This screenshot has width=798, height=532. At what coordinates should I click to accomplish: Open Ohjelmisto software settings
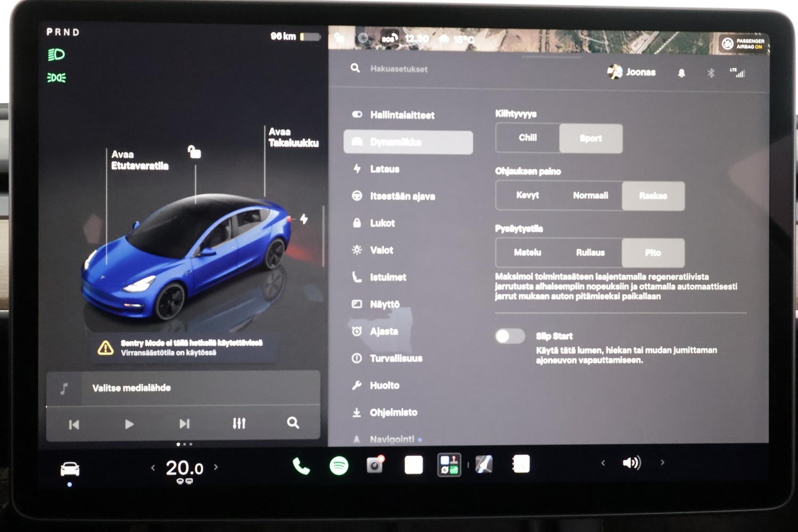(x=408, y=412)
